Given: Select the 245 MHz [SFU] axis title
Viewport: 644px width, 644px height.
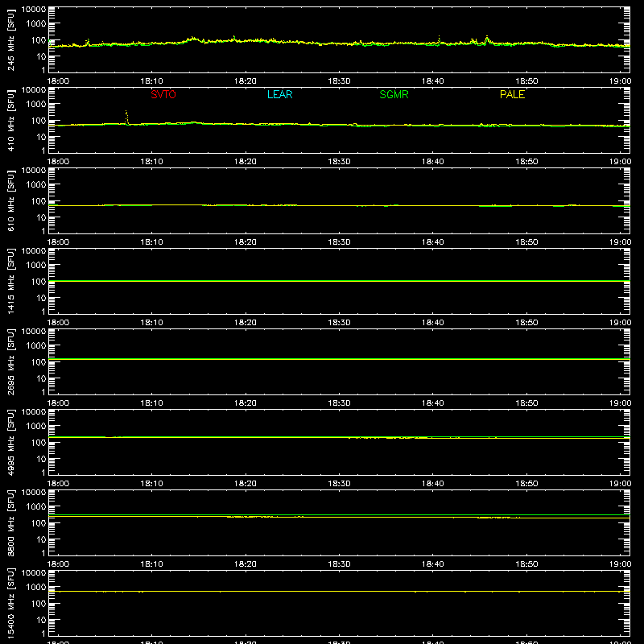Looking at the screenshot, I should pos(10,39).
